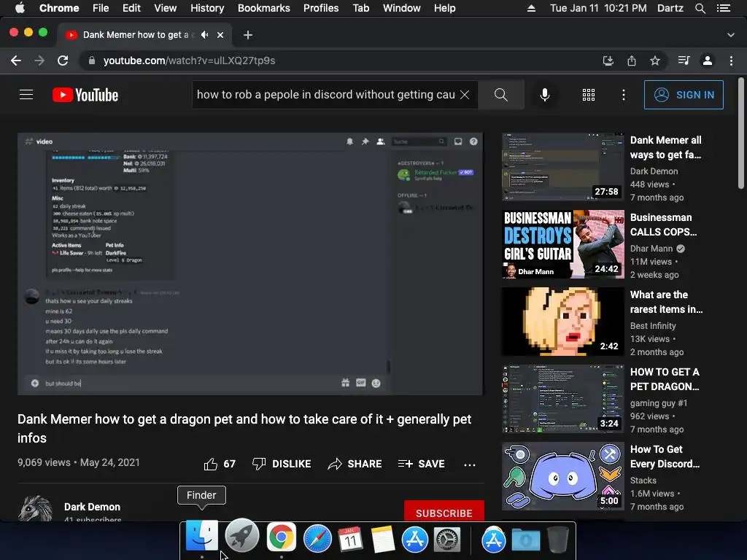The height and width of the screenshot is (560, 747).
Task: Open the File menu
Action: click(x=101, y=8)
